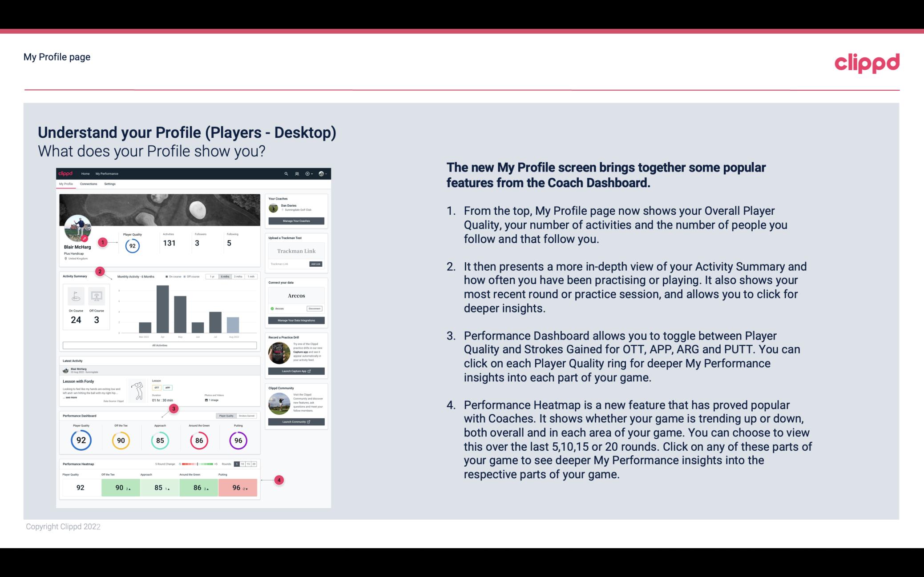This screenshot has width=924, height=577.
Task: Toggle Strokes Gained view in Performance Dashboard
Action: pos(248,416)
